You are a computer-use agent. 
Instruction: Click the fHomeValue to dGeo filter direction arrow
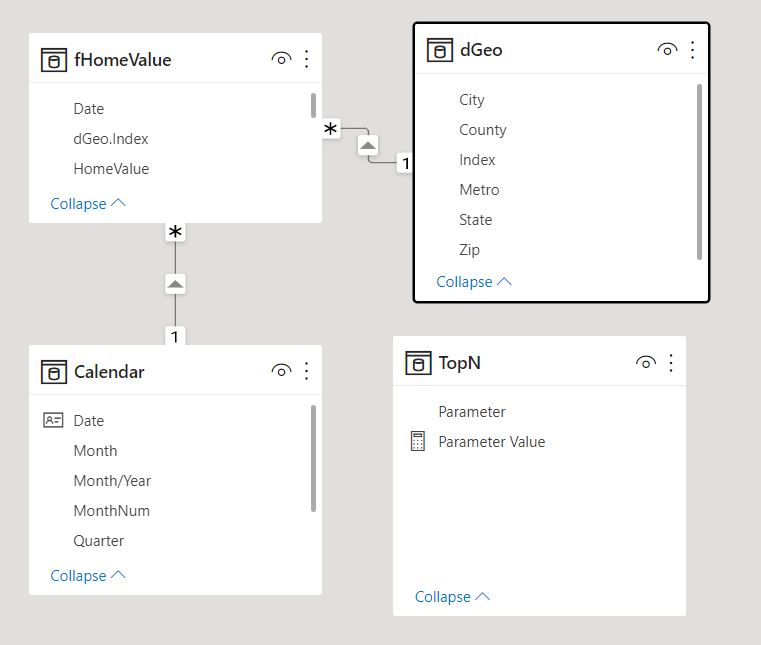368,146
